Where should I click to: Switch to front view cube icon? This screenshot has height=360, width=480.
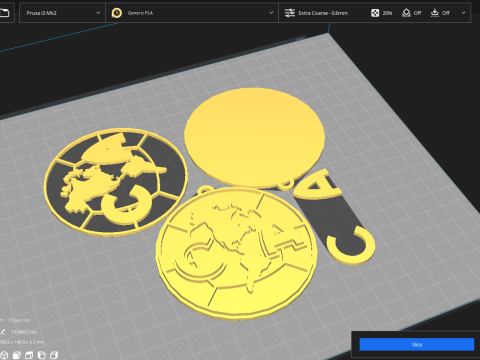[x=17, y=355]
